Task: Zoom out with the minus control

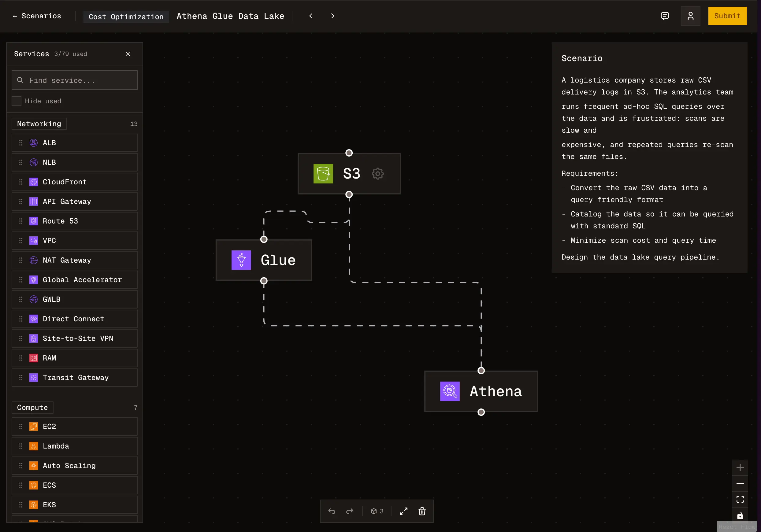Action: click(740, 483)
